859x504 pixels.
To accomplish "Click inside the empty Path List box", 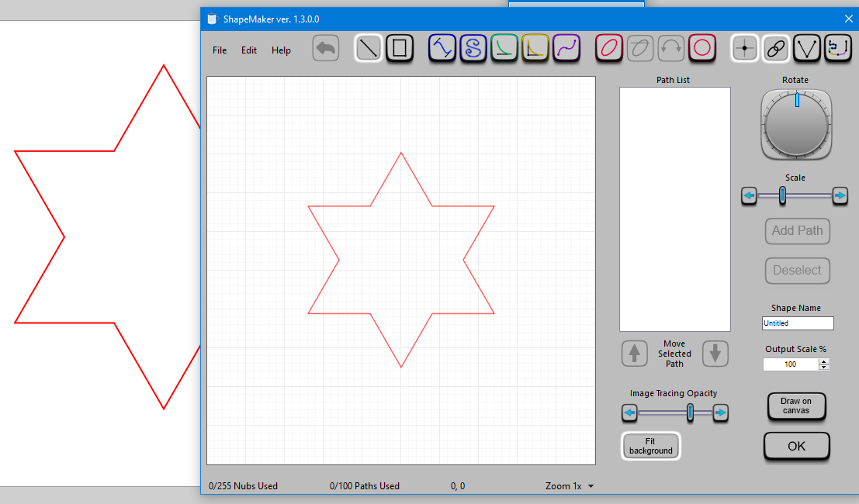I will [x=675, y=209].
